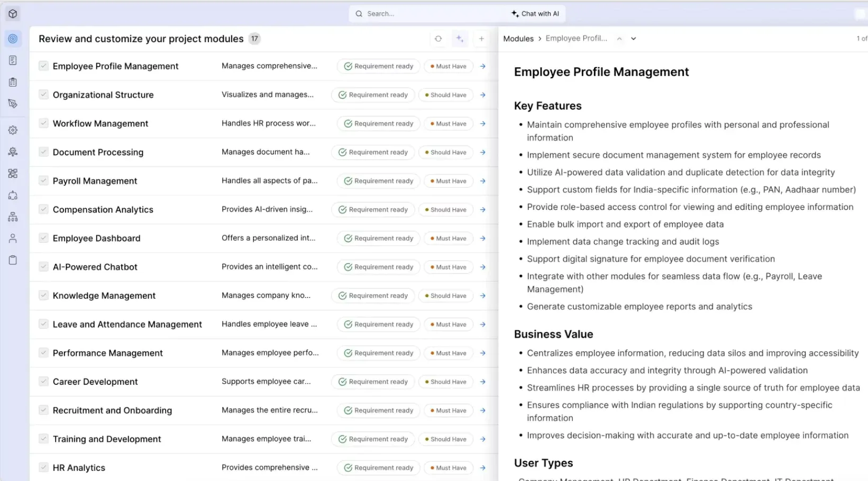Click the user profile sidebar icon

click(x=13, y=238)
